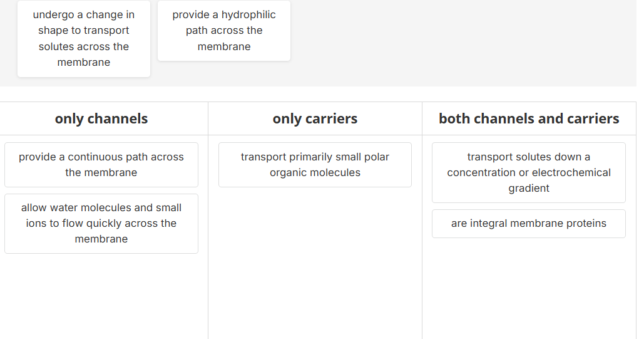This screenshot has width=644, height=339.
Task: Pick the 'provide a continuous path' card
Action: (101, 165)
